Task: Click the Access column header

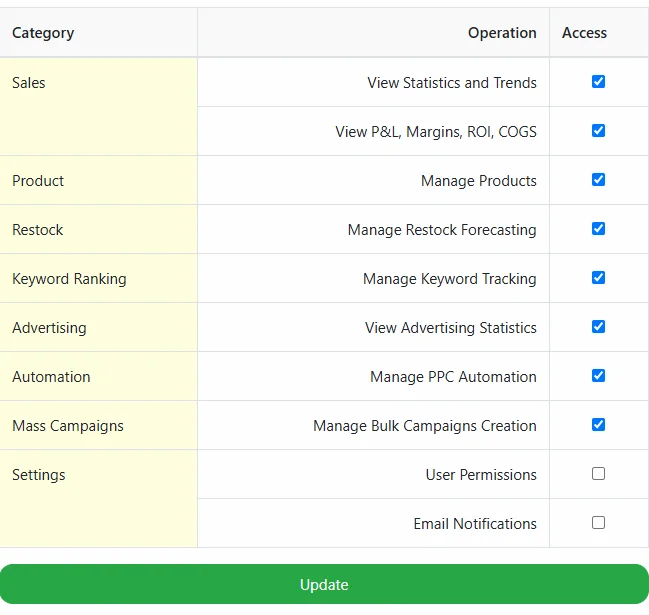Action: (584, 33)
